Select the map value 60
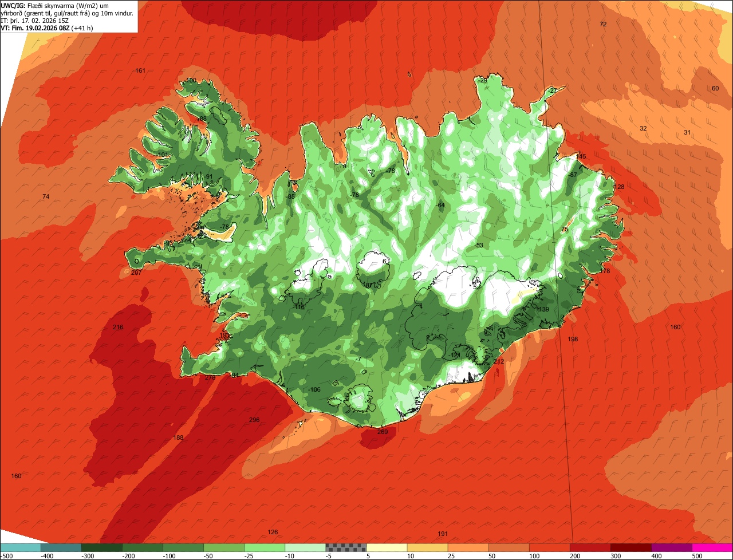Image resolution: width=733 pixels, height=560 pixels. point(715,88)
